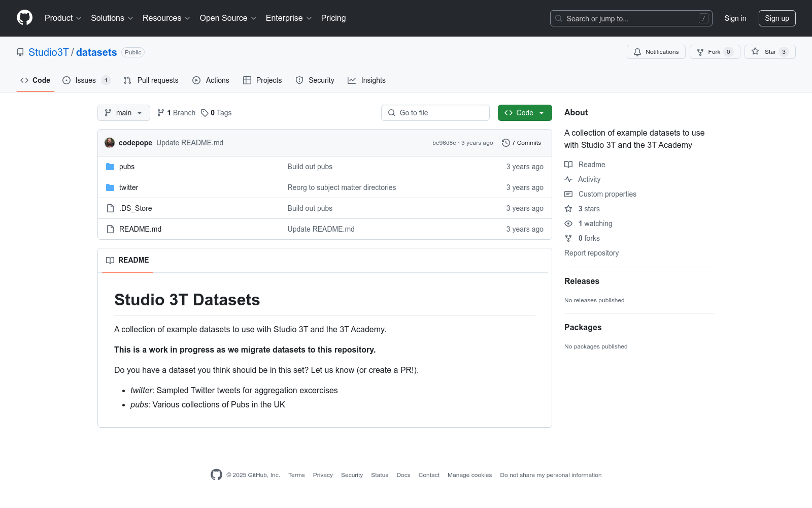Open the Pull requests tab

coord(151,80)
